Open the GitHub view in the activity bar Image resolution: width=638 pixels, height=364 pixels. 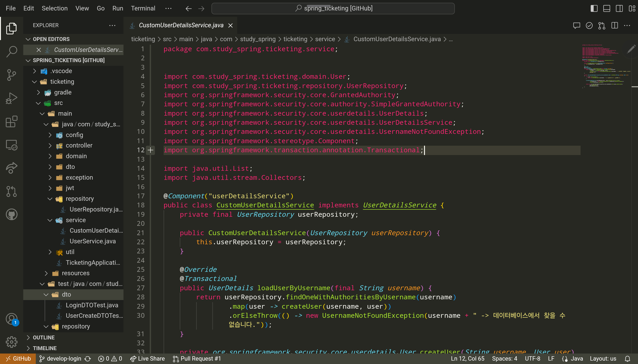point(12,214)
